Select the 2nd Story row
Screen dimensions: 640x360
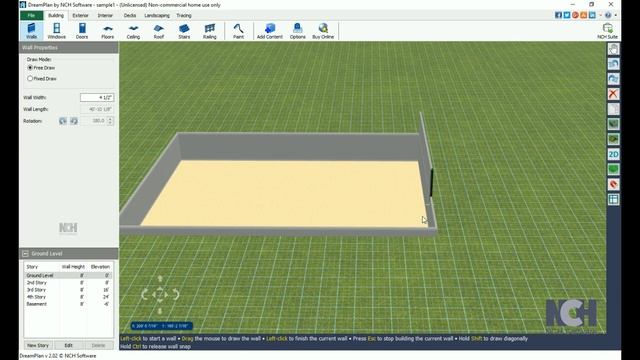[x=68, y=282]
